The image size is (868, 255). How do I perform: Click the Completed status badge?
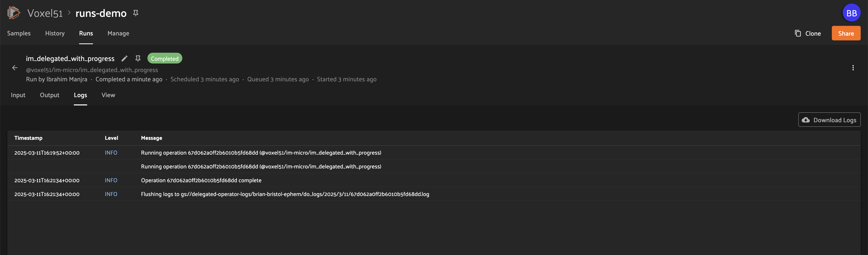tap(165, 58)
